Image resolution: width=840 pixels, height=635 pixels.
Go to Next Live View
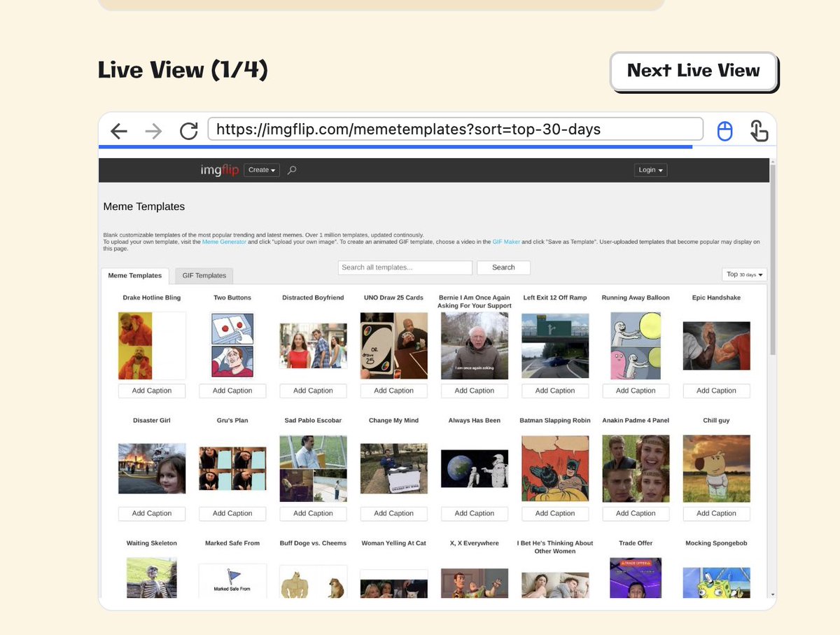point(693,70)
